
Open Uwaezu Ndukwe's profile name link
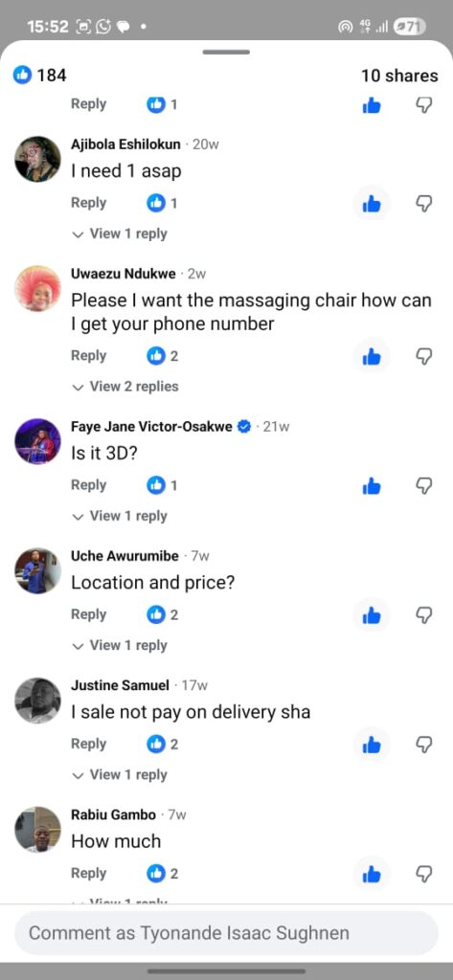124,274
